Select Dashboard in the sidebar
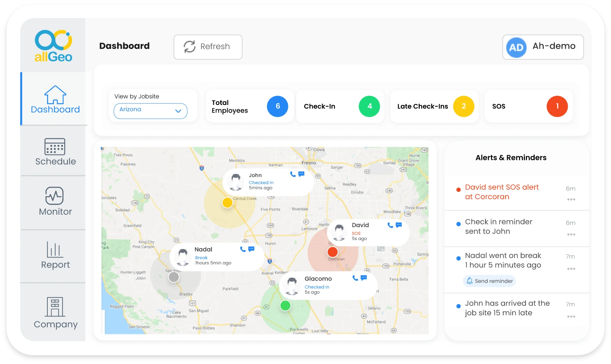This screenshot has height=364, width=611. (55, 99)
